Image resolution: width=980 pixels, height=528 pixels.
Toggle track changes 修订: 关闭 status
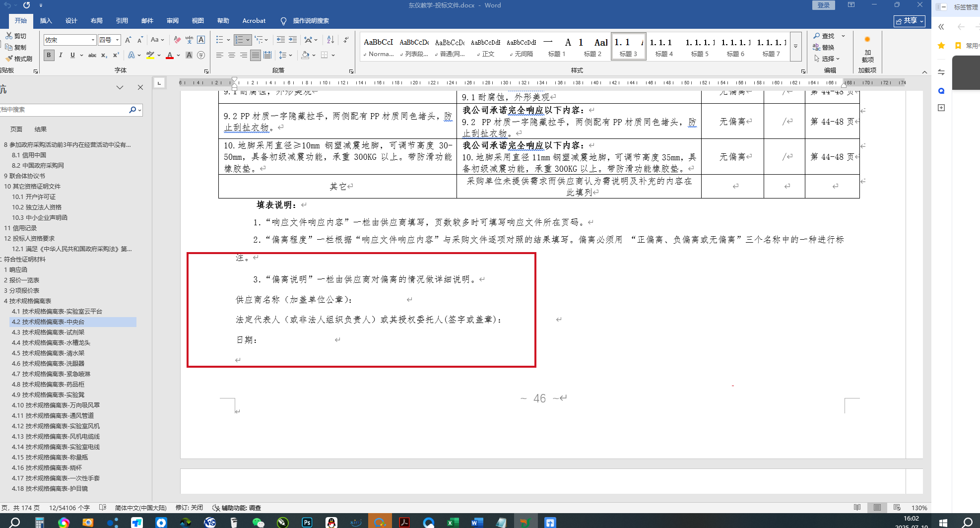[189, 508]
